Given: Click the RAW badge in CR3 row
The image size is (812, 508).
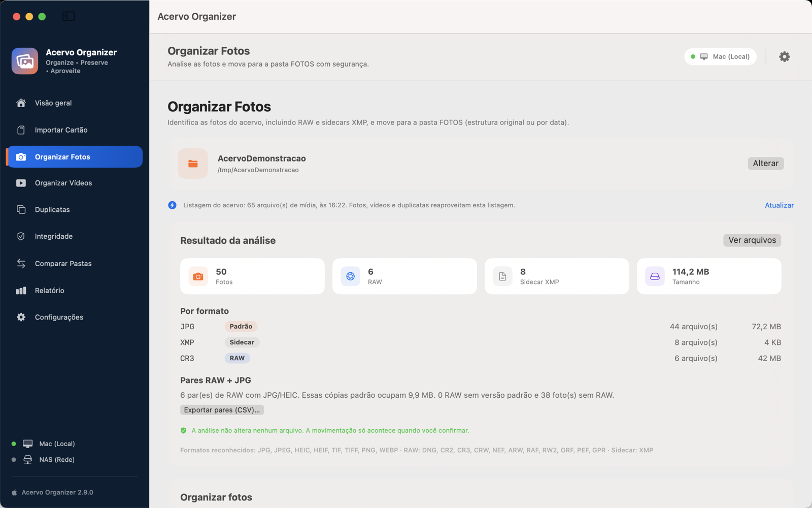Looking at the screenshot, I should point(237,358).
